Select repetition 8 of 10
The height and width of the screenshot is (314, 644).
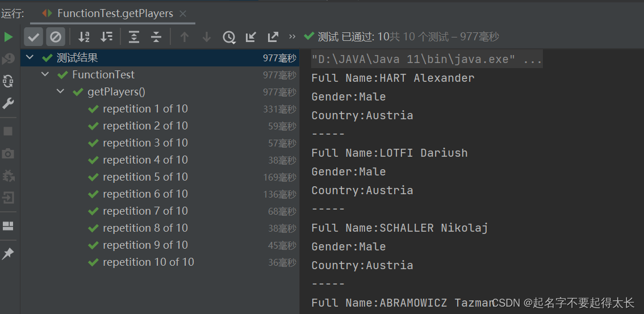160,228
